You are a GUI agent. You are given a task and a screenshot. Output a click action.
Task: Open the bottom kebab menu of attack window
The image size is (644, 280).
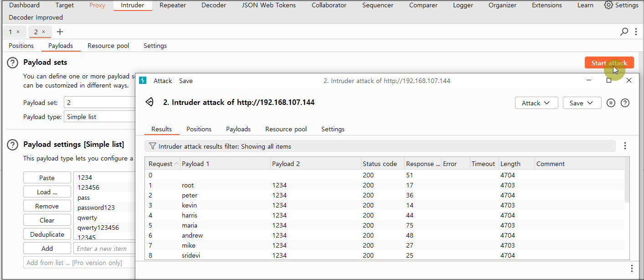(632, 268)
